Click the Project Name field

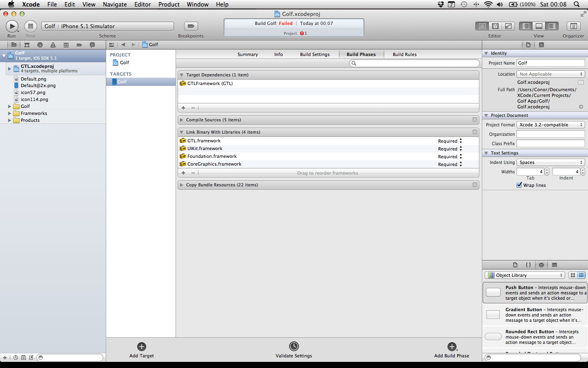[x=551, y=63]
